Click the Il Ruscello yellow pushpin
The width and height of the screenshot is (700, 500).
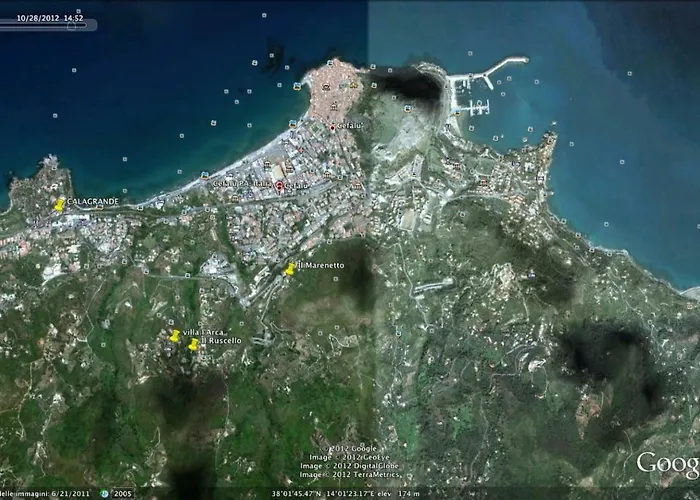pyautogui.click(x=193, y=344)
